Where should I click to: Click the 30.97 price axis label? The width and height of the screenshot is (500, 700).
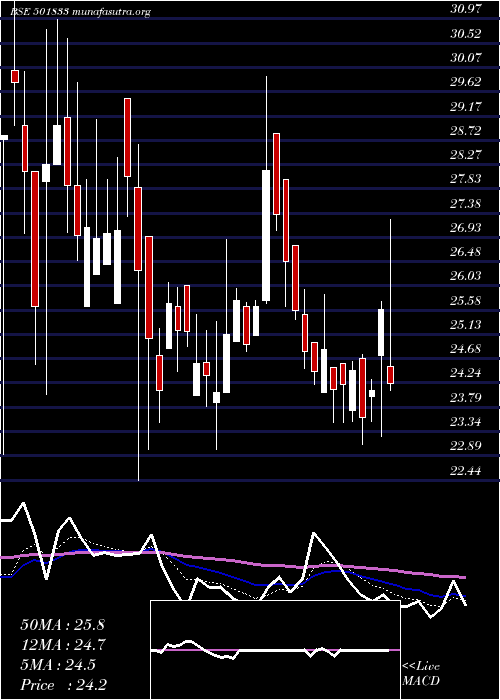466,9
